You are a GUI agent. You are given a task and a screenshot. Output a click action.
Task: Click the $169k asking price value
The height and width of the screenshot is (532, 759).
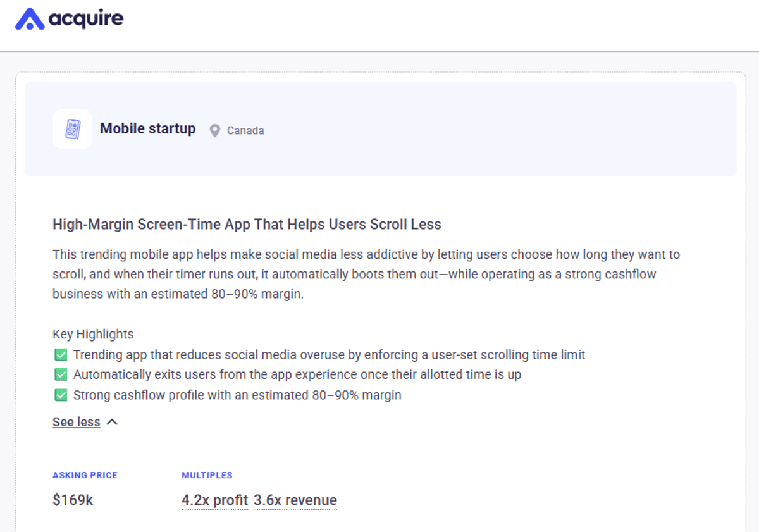(x=72, y=500)
